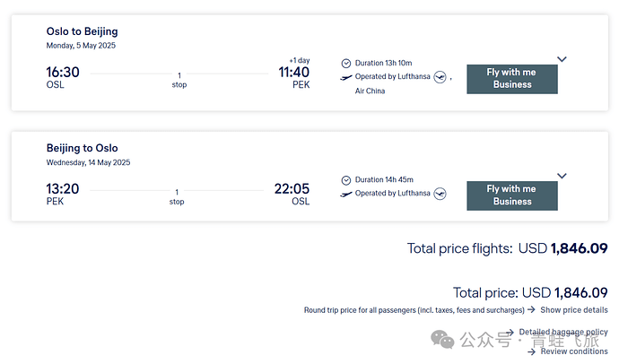Click the WeChat watermark logo

pos(442,339)
